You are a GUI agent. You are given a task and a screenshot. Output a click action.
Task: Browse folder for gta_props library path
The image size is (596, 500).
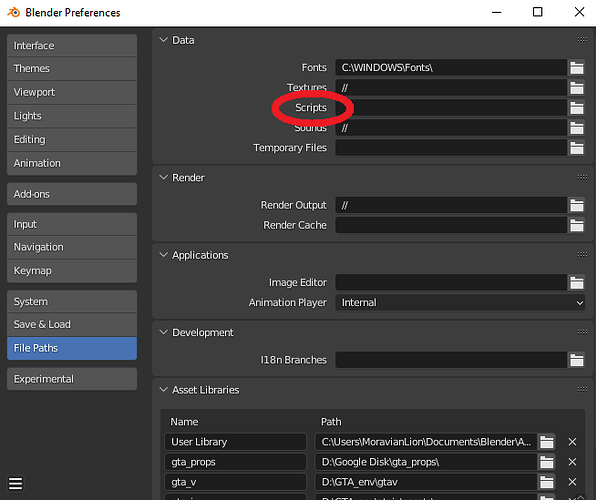547,462
